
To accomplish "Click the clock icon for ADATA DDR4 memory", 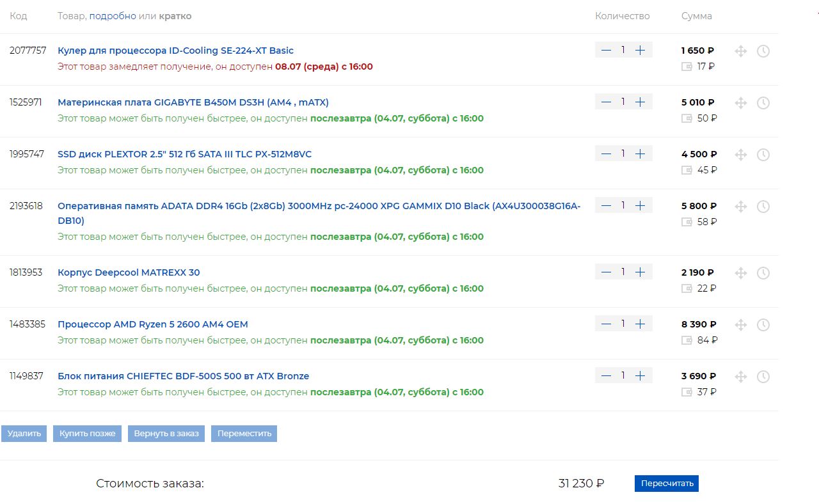I will click(763, 207).
